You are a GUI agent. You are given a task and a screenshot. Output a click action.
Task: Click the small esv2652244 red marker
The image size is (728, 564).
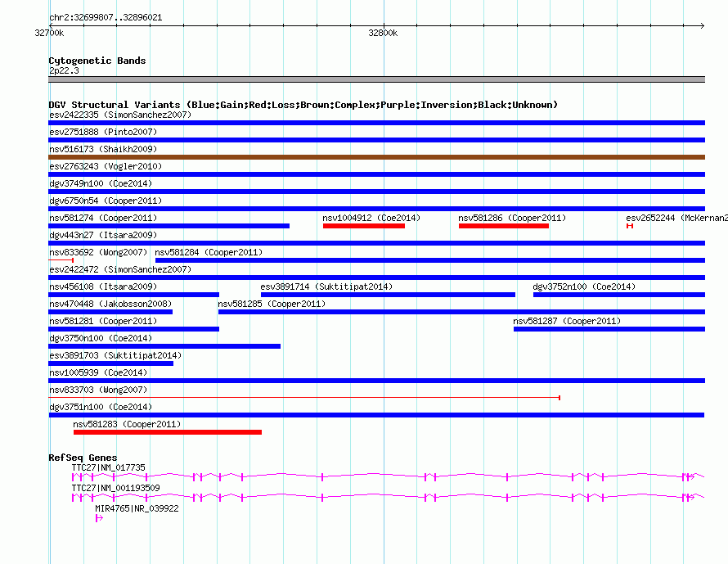pyautogui.click(x=630, y=226)
